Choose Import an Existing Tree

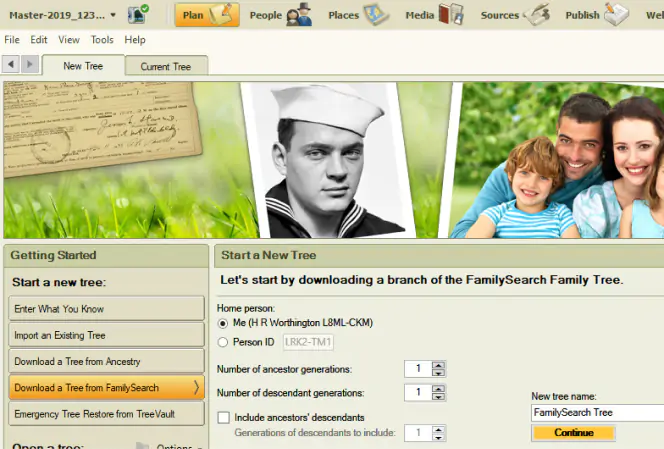click(106, 335)
